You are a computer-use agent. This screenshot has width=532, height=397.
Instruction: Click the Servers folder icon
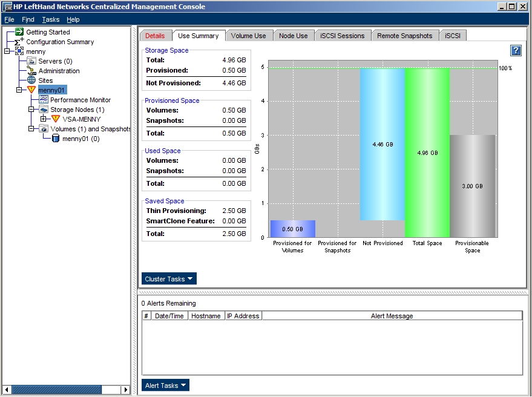[x=31, y=61]
